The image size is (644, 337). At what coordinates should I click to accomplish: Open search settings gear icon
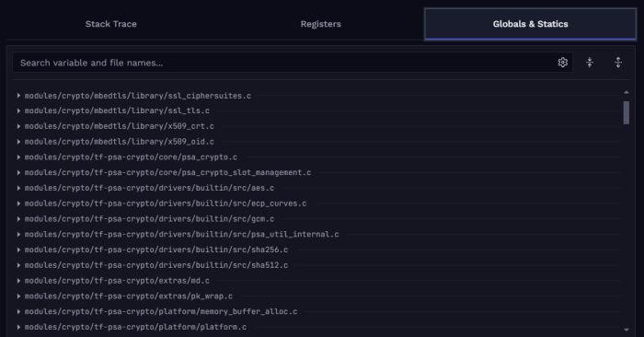563,63
